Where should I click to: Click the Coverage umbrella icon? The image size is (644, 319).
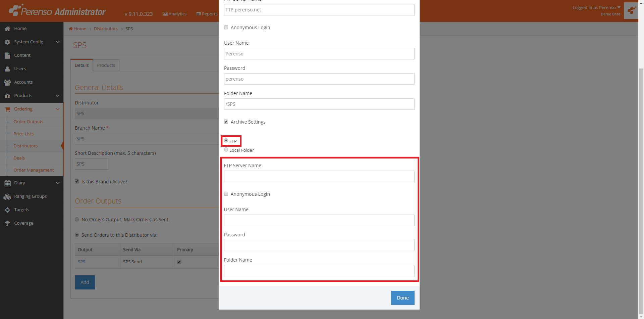click(x=7, y=223)
